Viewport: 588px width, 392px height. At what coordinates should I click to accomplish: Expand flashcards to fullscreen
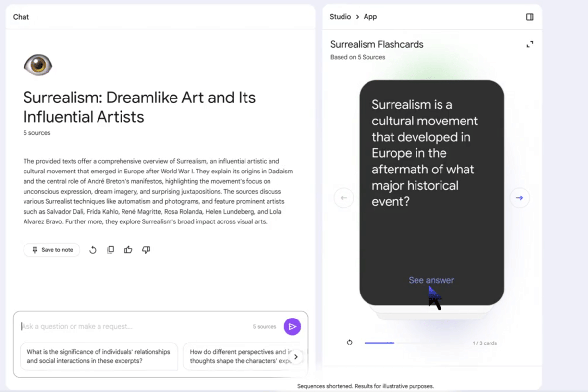click(x=529, y=45)
